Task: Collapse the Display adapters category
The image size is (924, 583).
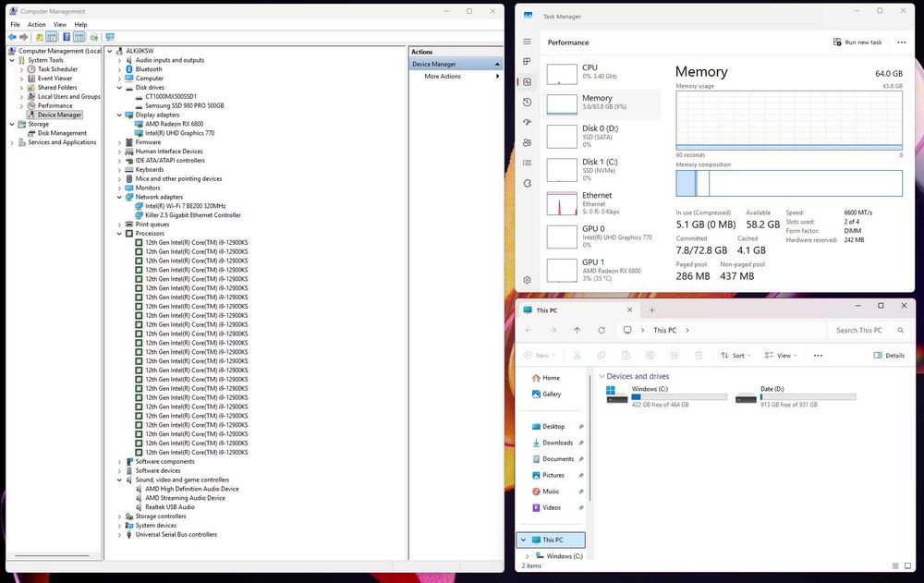Action: click(119, 115)
